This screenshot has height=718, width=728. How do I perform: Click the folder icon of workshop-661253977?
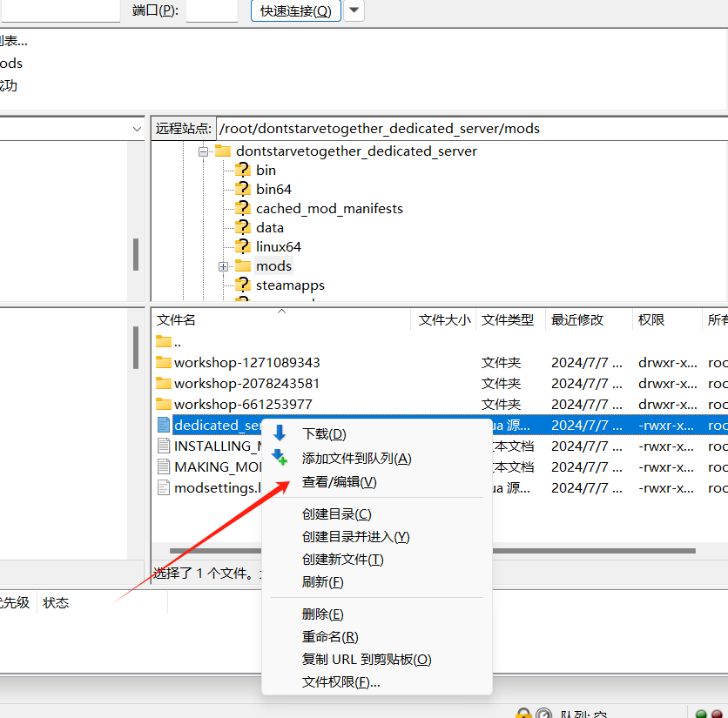point(164,404)
